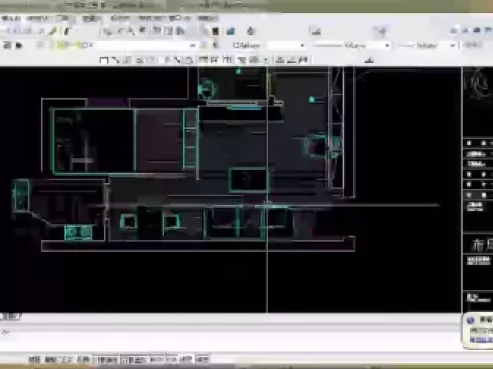This screenshot has height=369, width=493.
Task: Click the Match Properties brush icon
Action: pyautogui.click(x=52, y=31)
